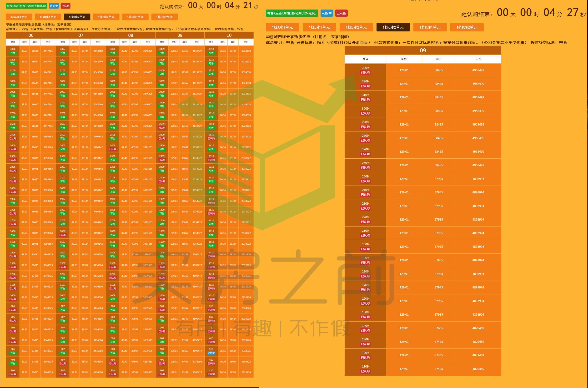588x388 pixels.
Task: Select the dark highlighted 1栋B座2单元 tab
Action: click(x=77, y=17)
